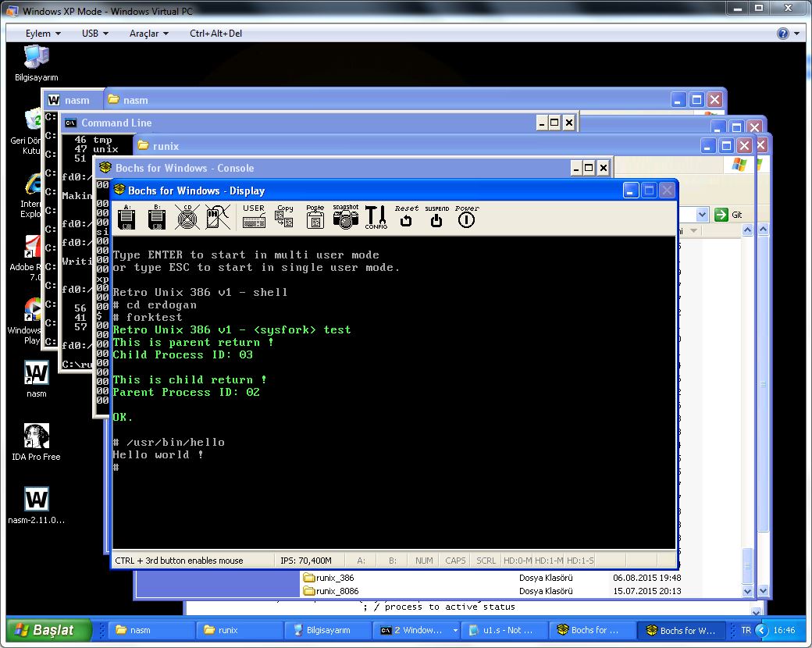Click the Git (Go) button in the Explorer window
Screen dimensions: 812x648
click(728, 215)
